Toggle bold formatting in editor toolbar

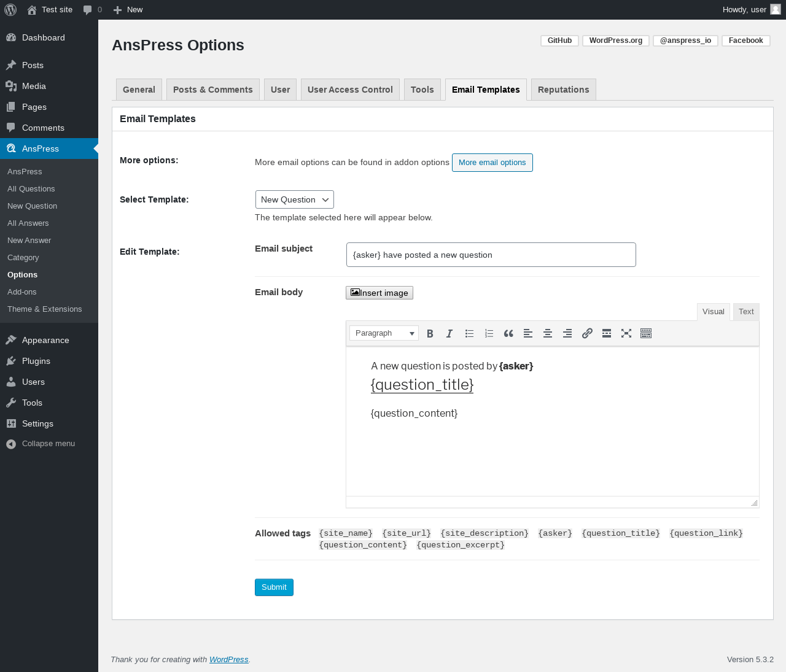tap(430, 333)
